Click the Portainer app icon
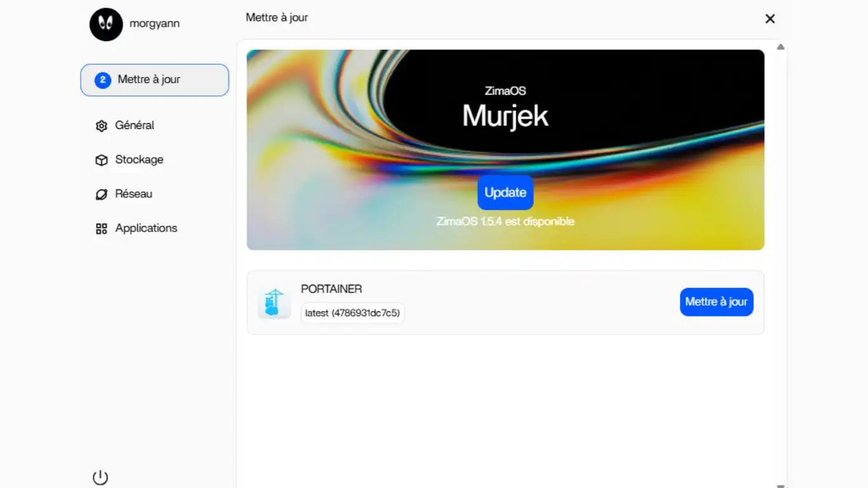 (275, 302)
